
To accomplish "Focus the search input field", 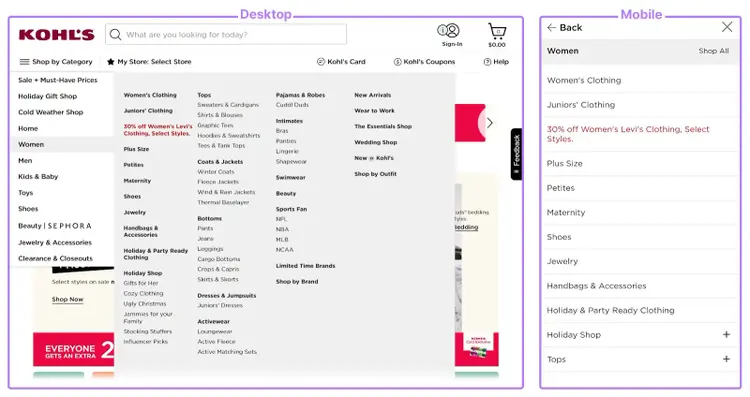I will point(226,34).
